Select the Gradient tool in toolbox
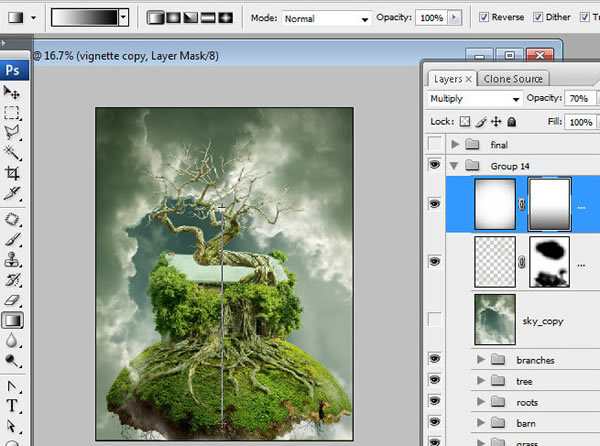 click(x=13, y=321)
